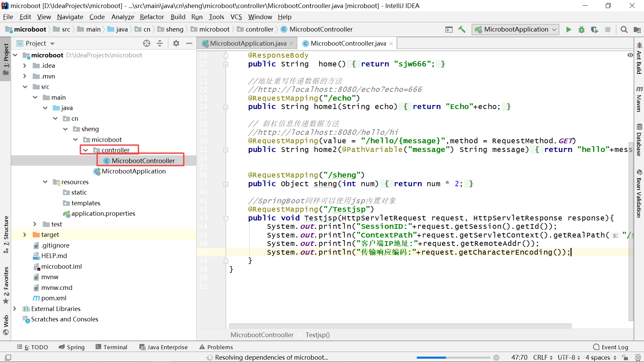The height and width of the screenshot is (362, 644).
Task: Click the editor horizontal scrollbar
Action: click(x=400, y=326)
